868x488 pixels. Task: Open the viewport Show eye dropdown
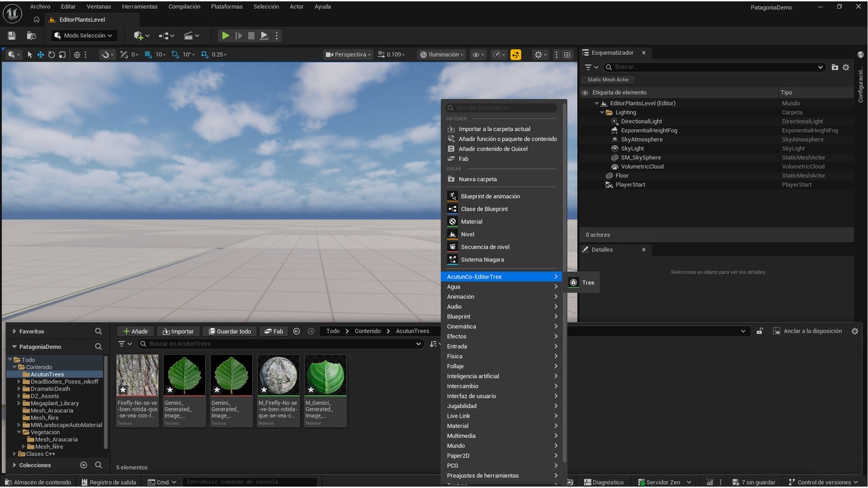[479, 55]
